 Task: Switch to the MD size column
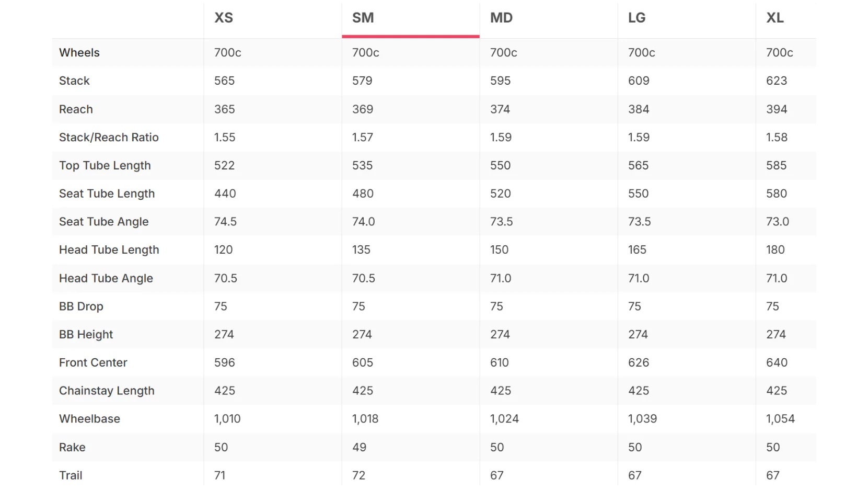coord(501,18)
